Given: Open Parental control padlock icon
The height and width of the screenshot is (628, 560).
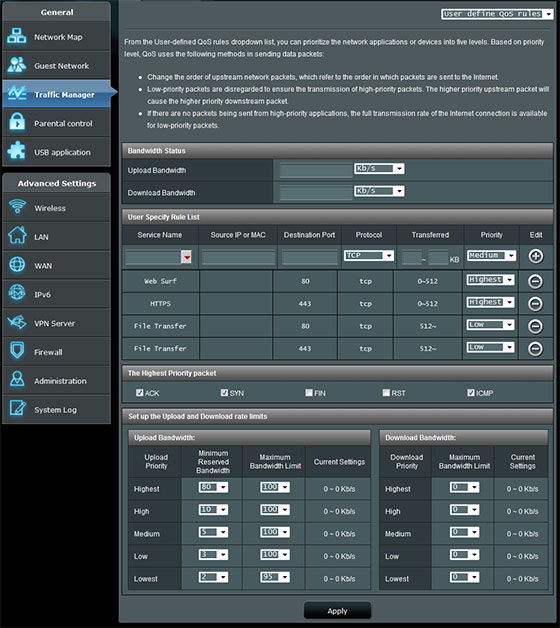Looking at the screenshot, I should 17,123.
